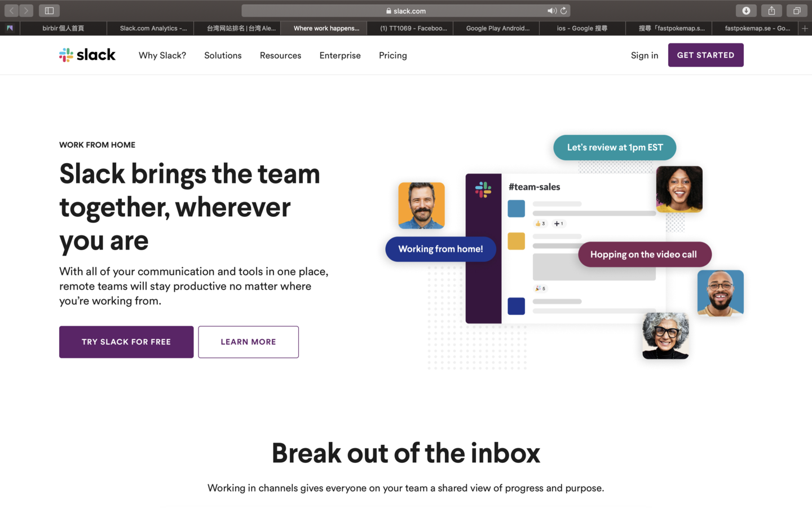Click the light blue avatar square

pyautogui.click(x=516, y=208)
